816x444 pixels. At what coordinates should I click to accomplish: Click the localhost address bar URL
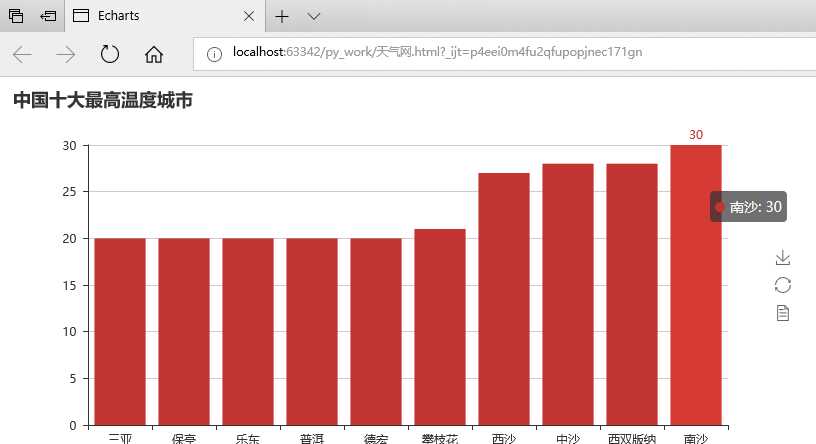(437, 52)
